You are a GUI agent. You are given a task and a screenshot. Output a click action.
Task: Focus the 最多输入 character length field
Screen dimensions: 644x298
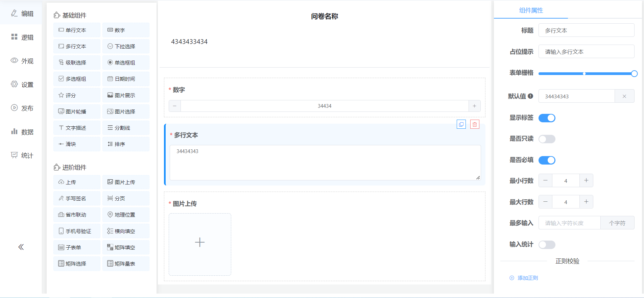pyautogui.click(x=569, y=223)
